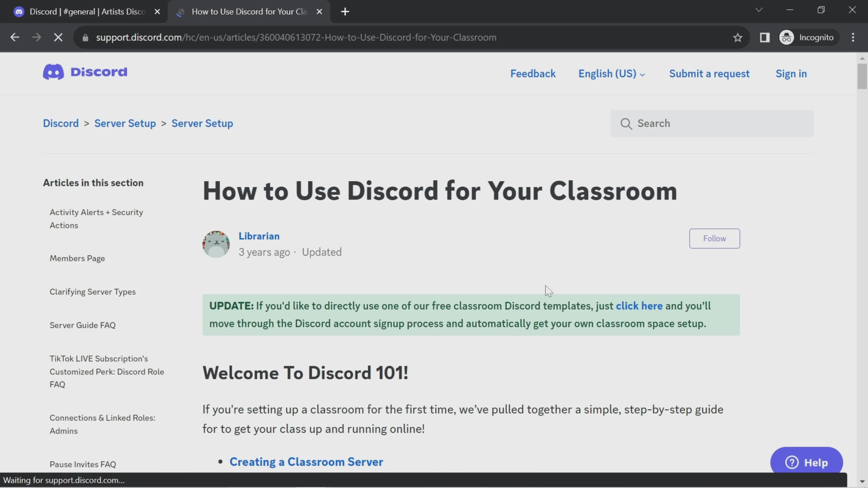Click the page vertical scrollbar thumb
The width and height of the screenshot is (868, 488).
click(862, 76)
